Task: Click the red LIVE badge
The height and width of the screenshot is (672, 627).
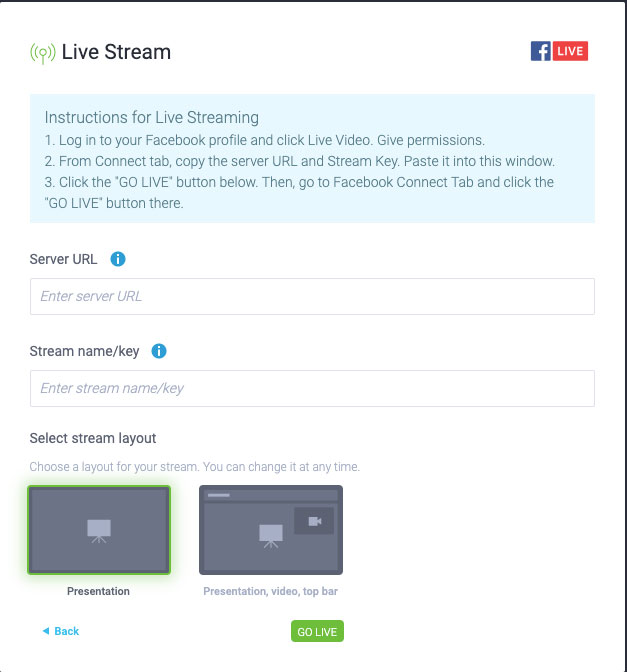Action: (570, 51)
